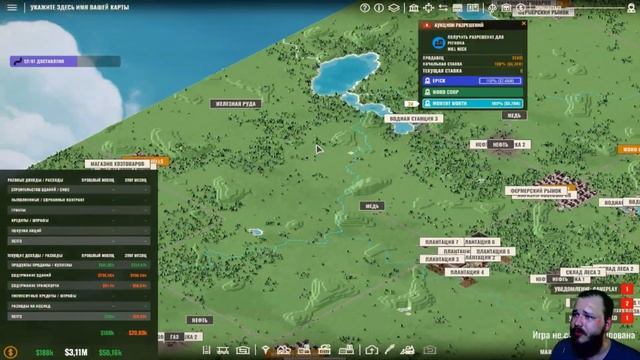Click the $3,11M balance value
This screenshot has width=640, height=360.
coord(76,352)
